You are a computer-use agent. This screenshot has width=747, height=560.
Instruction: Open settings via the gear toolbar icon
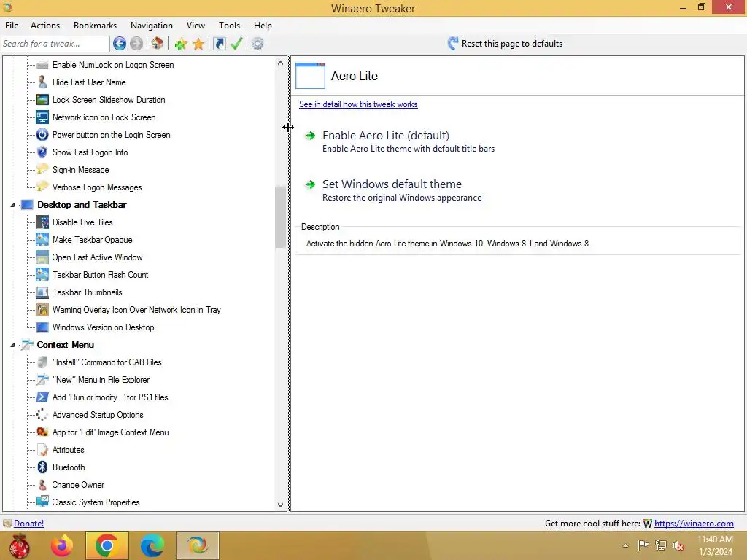click(258, 44)
